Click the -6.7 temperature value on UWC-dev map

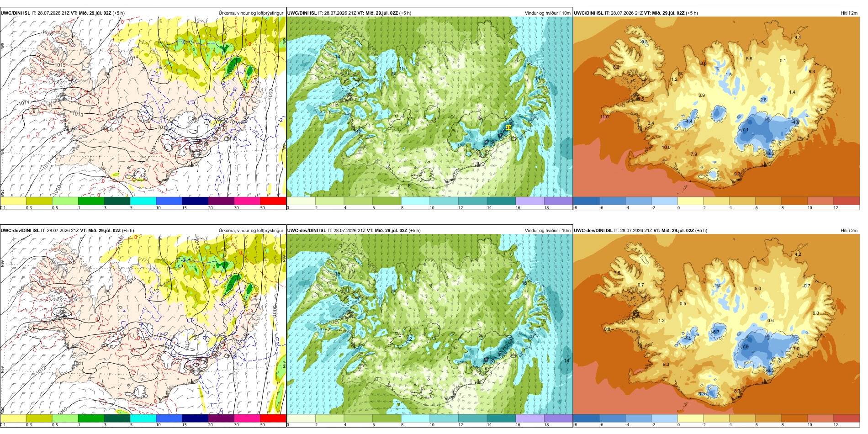[716, 332]
